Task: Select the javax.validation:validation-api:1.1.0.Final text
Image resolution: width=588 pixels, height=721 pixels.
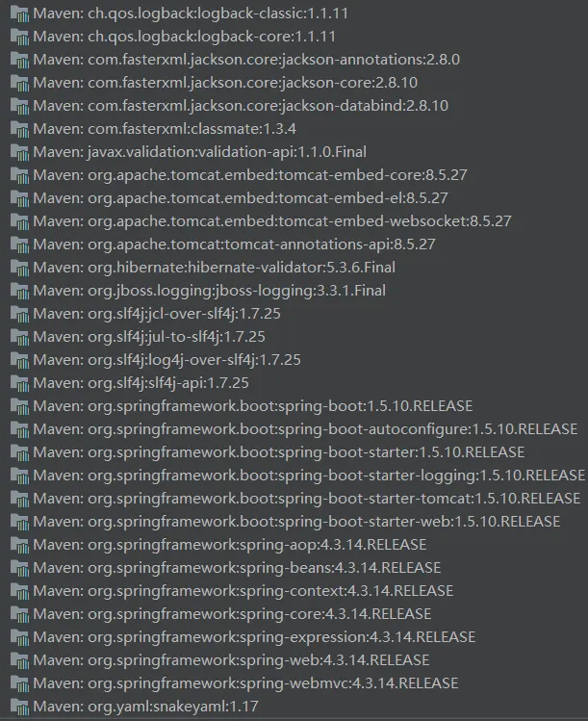Action: tap(200, 152)
